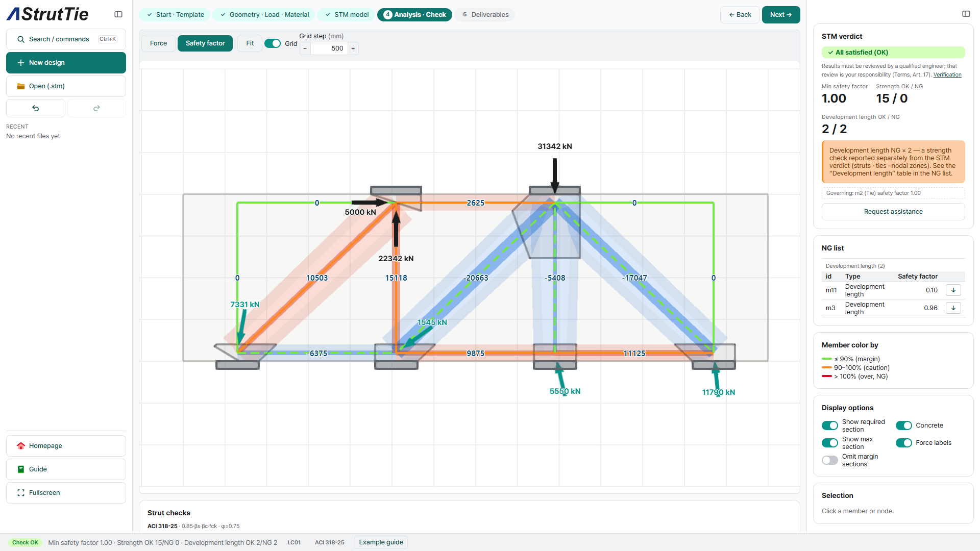Fit the model to view

coord(250,43)
